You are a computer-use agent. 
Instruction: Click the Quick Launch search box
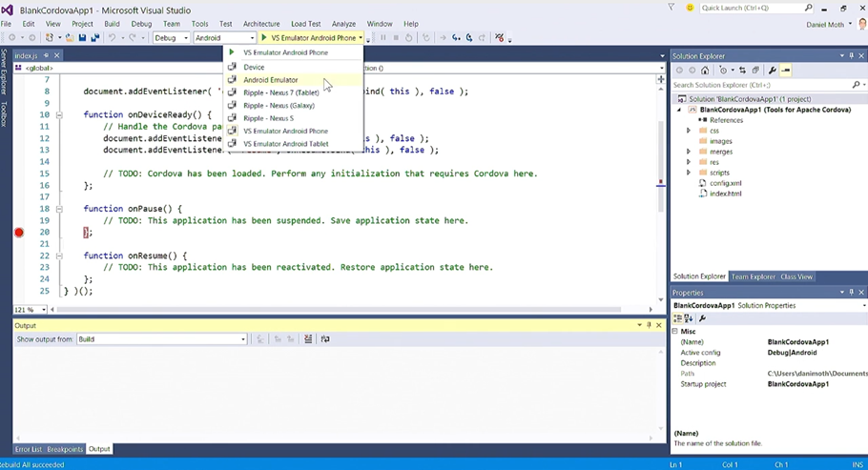pyautogui.click(x=756, y=8)
